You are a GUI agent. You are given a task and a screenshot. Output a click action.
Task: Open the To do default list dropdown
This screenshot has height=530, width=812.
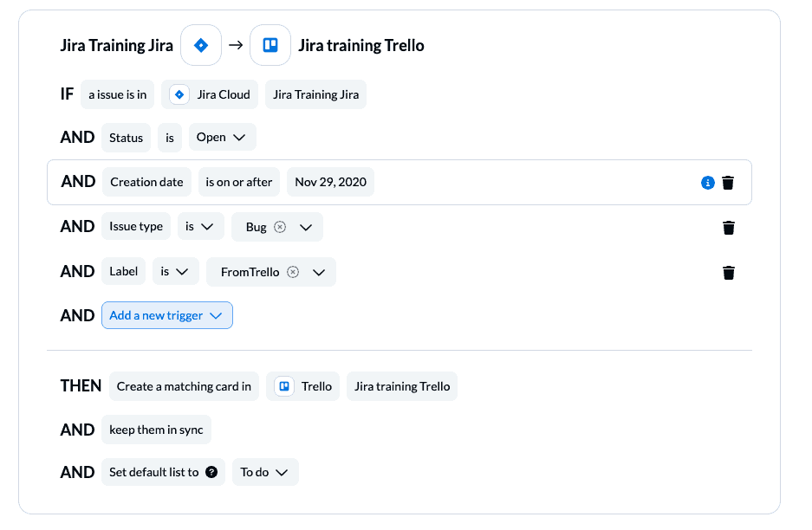tap(265, 472)
